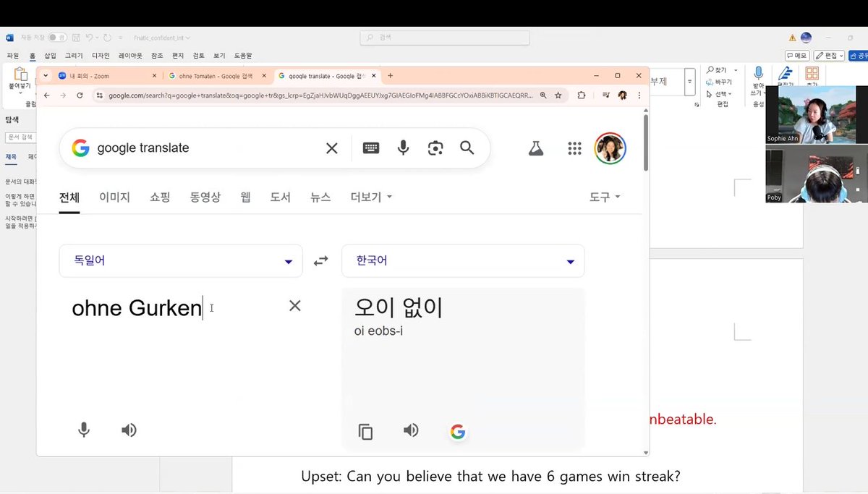Copy the Korean translation result
Screen dimensions: 868x494
pos(365,430)
